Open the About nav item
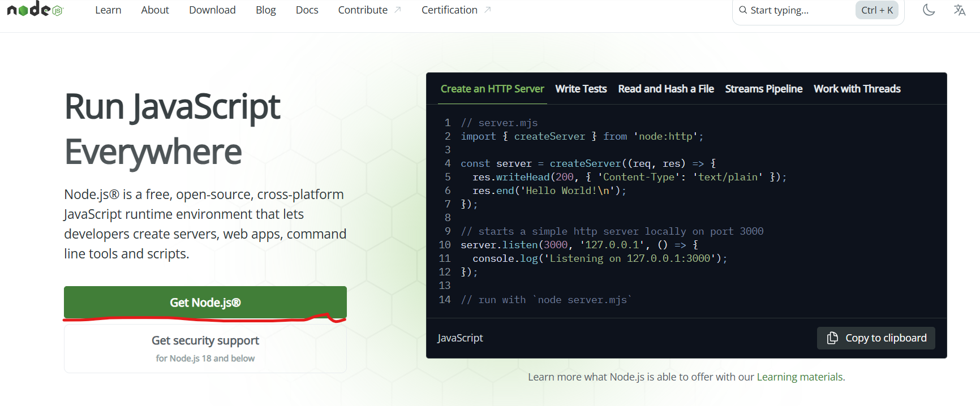The image size is (980, 406). [155, 10]
